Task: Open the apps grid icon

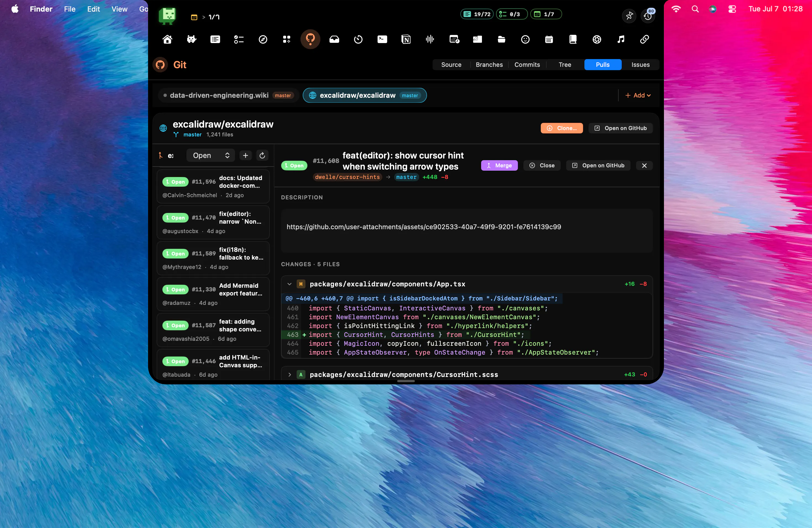Action: pyautogui.click(x=287, y=39)
